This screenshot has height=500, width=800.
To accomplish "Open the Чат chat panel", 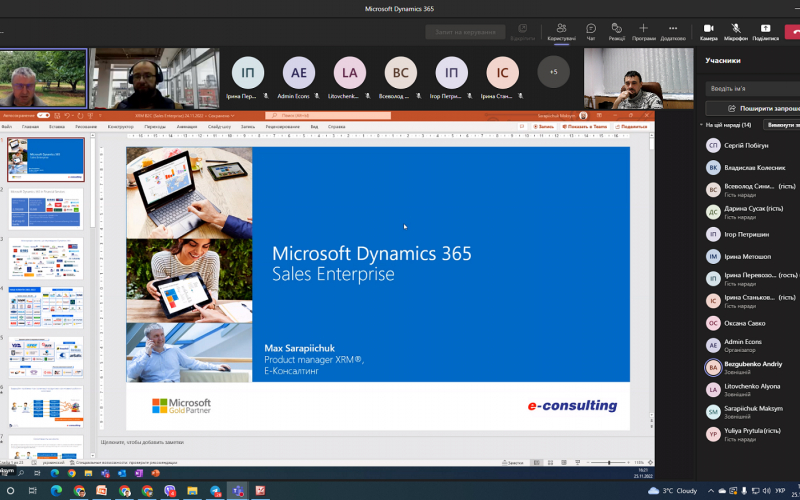I will point(591,32).
